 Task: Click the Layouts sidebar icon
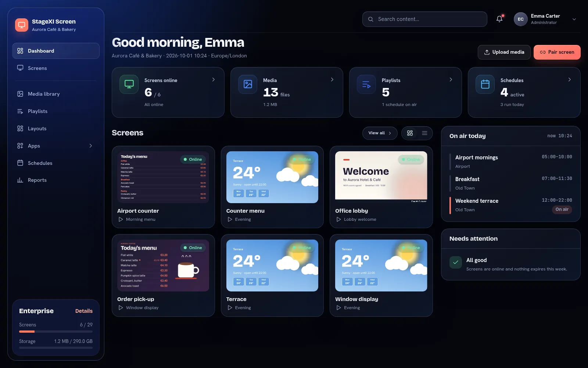(20, 128)
